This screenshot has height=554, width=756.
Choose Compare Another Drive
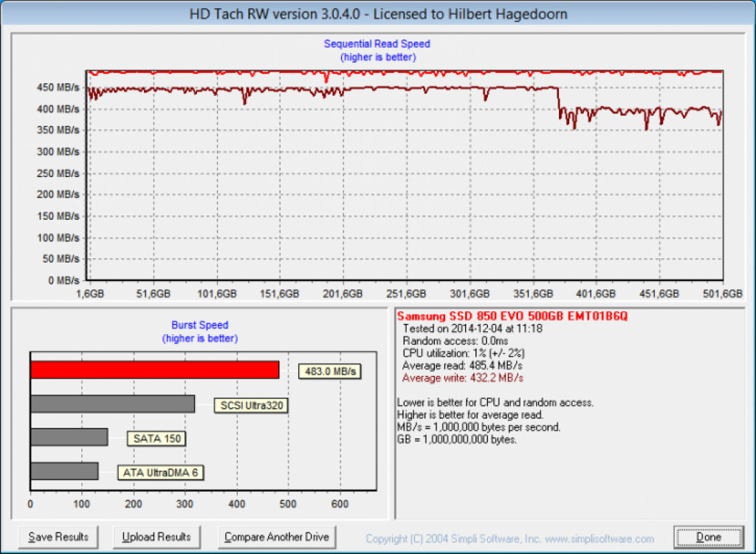[x=277, y=537]
